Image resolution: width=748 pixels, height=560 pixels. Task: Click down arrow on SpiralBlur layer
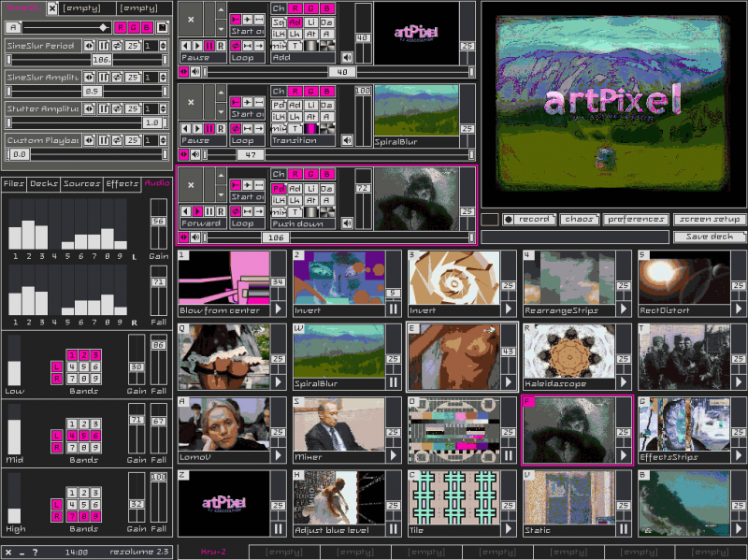tap(221, 112)
